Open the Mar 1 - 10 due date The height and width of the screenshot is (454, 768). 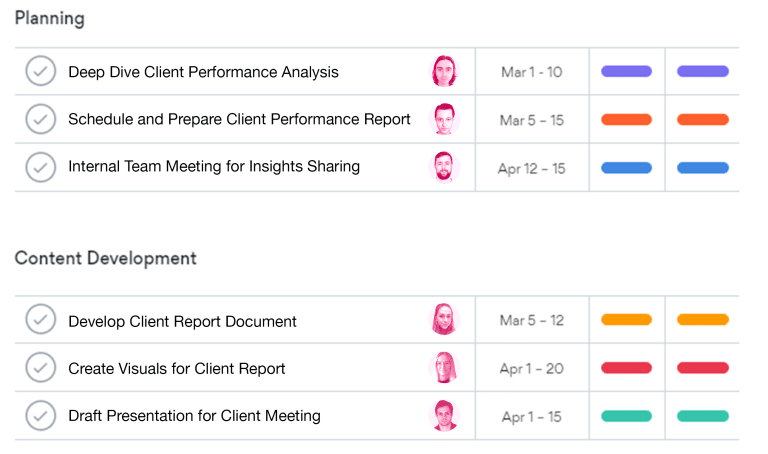tap(531, 72)
